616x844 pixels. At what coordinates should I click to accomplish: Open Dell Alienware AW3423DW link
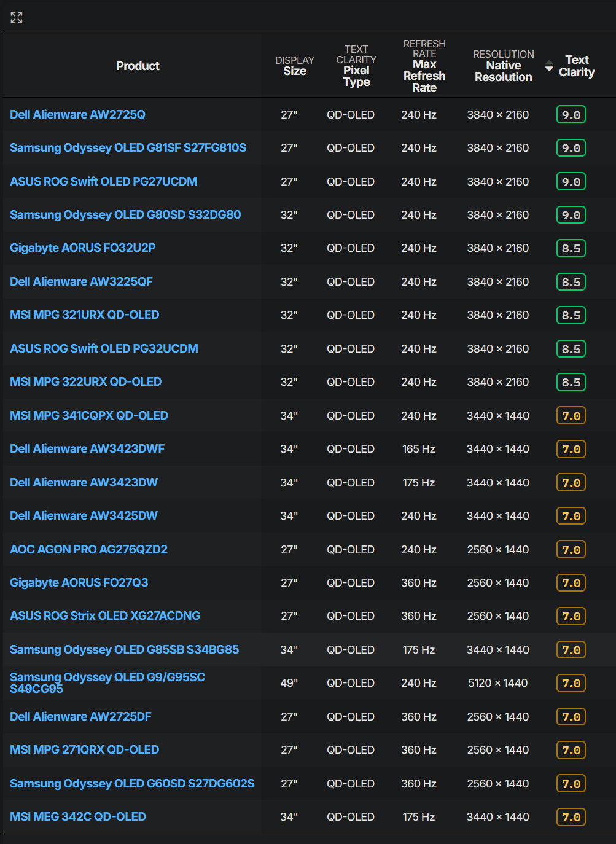[x=84, y=482]
